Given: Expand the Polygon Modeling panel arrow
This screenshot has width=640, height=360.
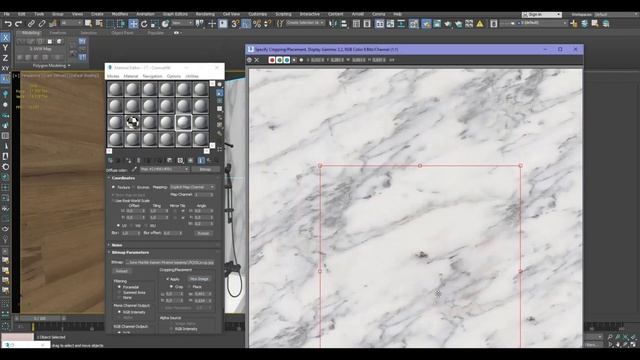Looking at the screenshot, I should click(x=69, y=65).
